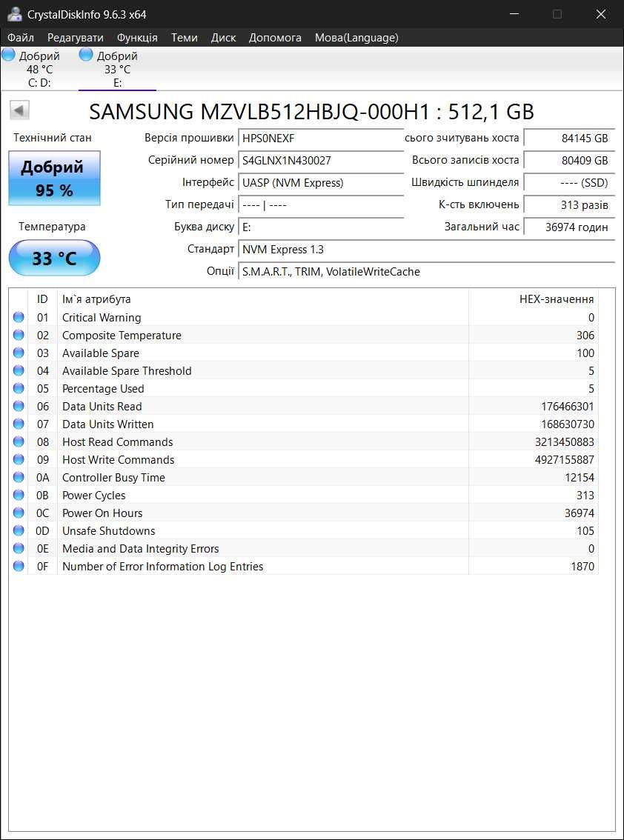
Task: Click the HEX-значення column header
Action: click(534, 299)
